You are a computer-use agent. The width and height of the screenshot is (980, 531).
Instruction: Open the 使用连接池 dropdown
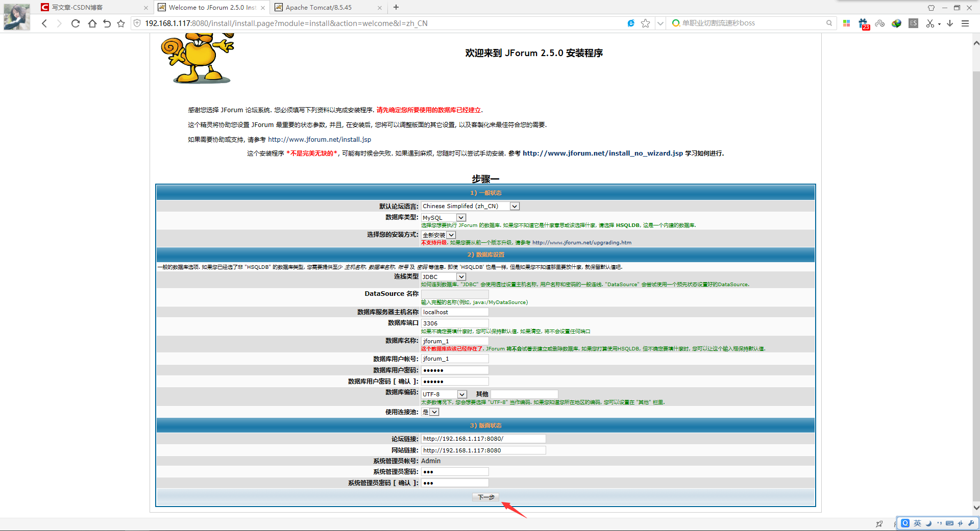pyautogui.click(x=430, y=412)
